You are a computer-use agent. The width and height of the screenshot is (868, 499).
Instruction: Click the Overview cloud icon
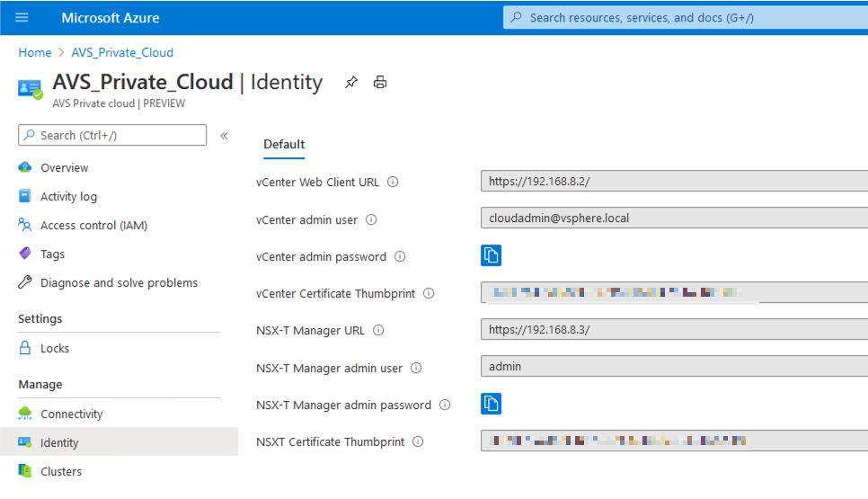click(x=25, y=167)
